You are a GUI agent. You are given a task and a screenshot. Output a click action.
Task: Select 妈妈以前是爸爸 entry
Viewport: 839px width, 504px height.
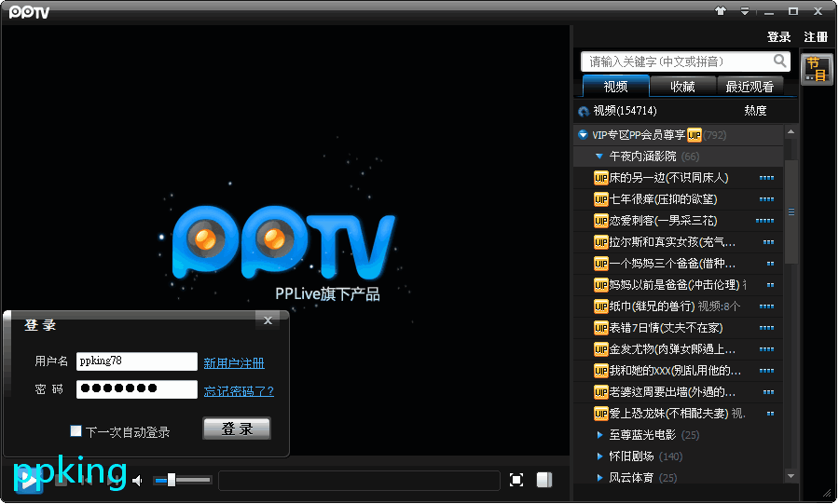[x=674, y=285]
